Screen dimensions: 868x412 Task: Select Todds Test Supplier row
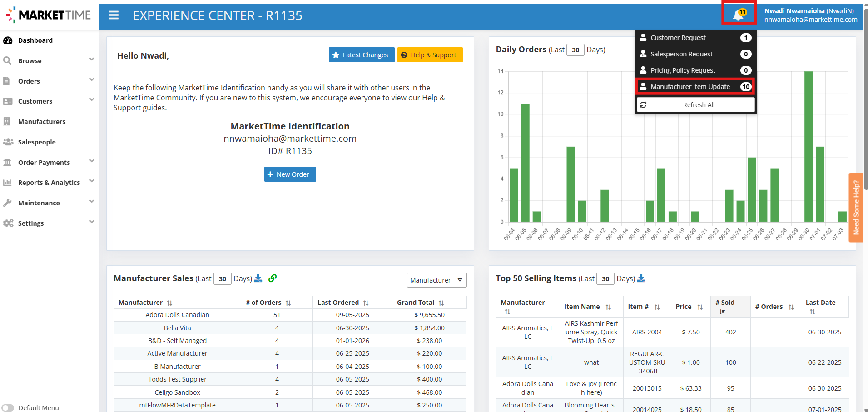[290, 379]
